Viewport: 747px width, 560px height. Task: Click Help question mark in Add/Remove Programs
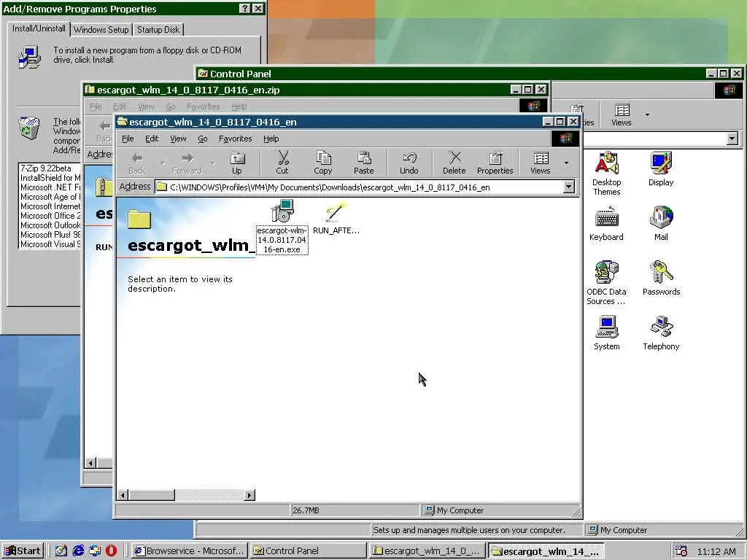point(244,9)
